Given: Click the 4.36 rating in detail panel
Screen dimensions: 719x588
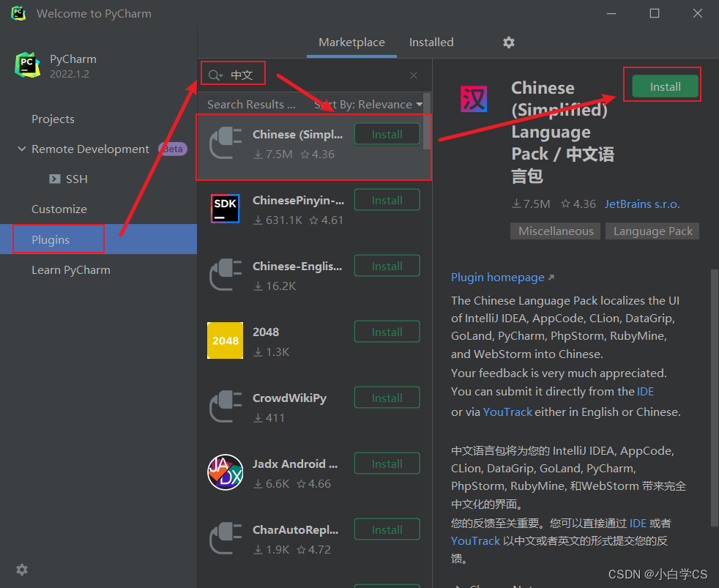Looking at the screenshot, I should [578, 204].
